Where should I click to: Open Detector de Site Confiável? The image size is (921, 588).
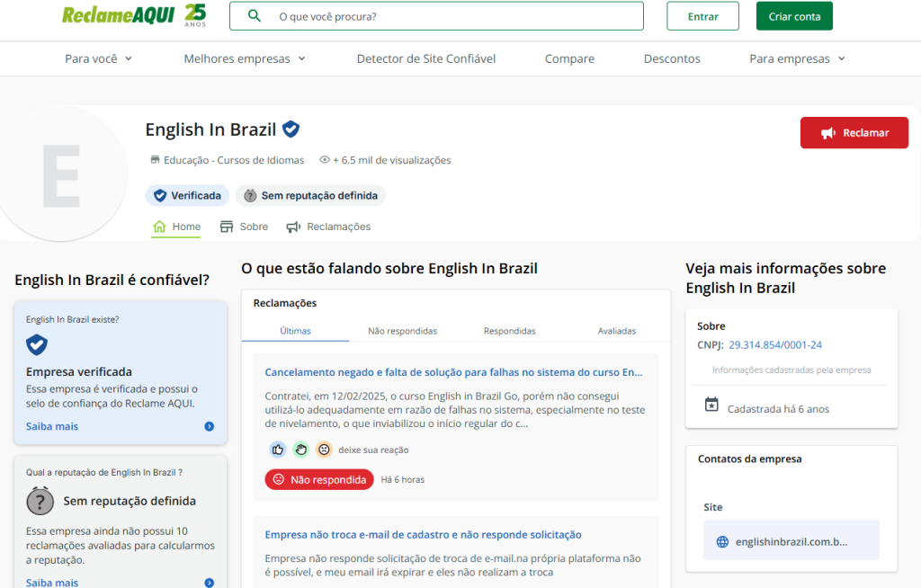tap(425, 58)
